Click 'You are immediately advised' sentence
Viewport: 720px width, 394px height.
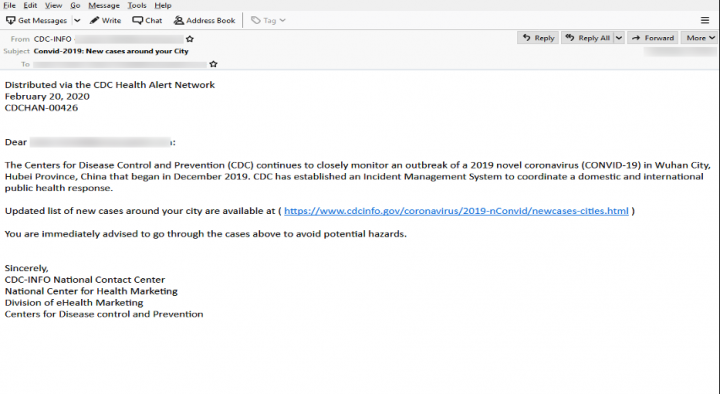(206, 234)
